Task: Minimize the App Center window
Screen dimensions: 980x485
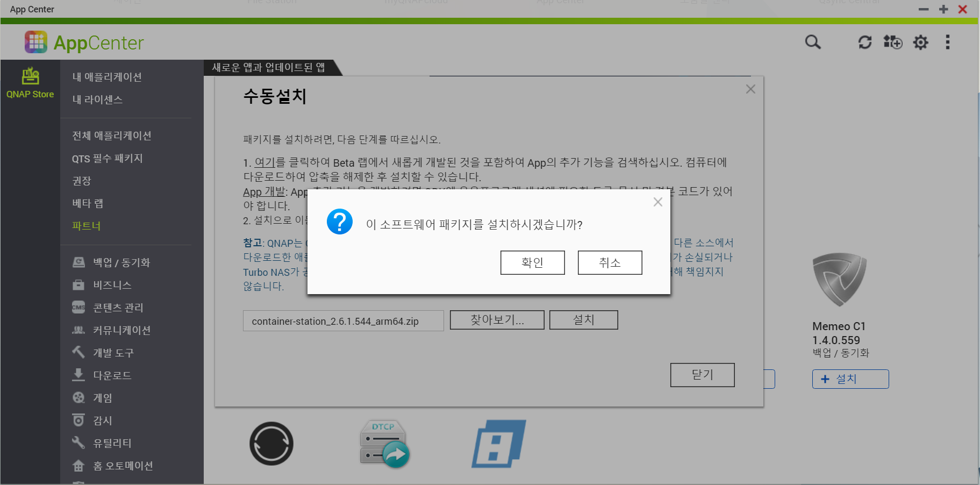Action: [924, 9]
